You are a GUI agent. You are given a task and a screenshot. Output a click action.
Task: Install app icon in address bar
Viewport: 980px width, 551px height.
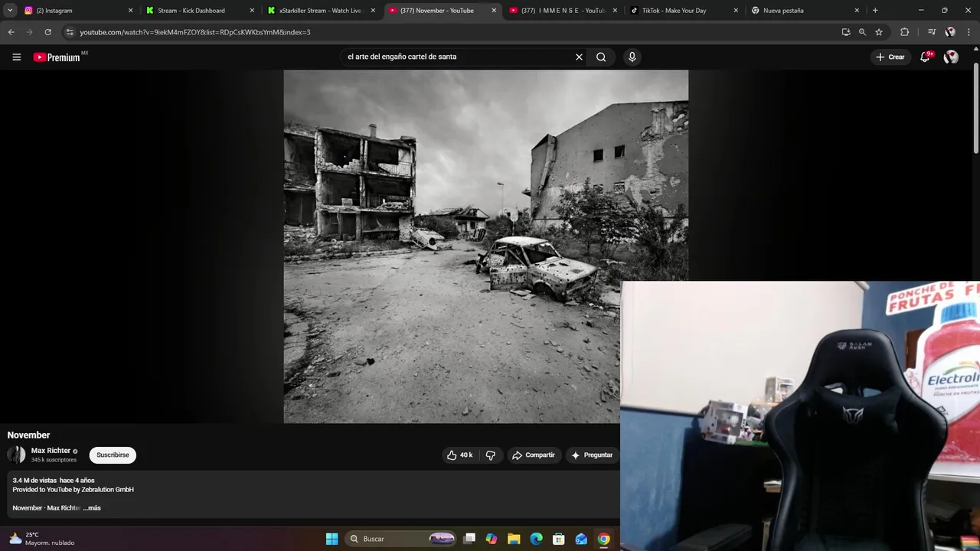[845, 32]
